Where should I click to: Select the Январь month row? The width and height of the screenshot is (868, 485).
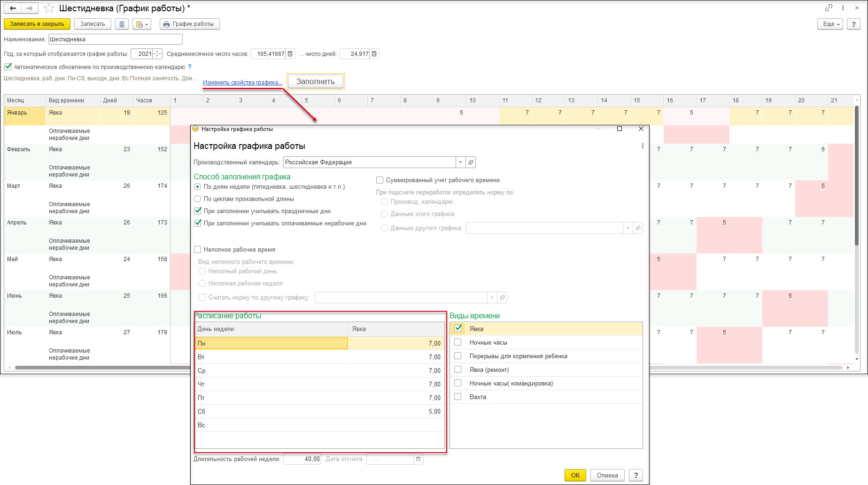pyautogui.click(x=25, y=116)
